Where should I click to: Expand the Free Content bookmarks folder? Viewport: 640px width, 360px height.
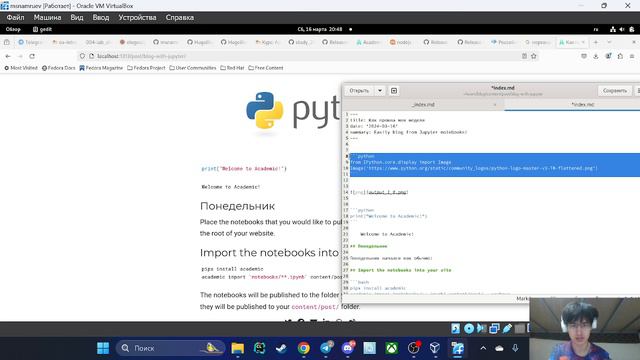(266, 68)
